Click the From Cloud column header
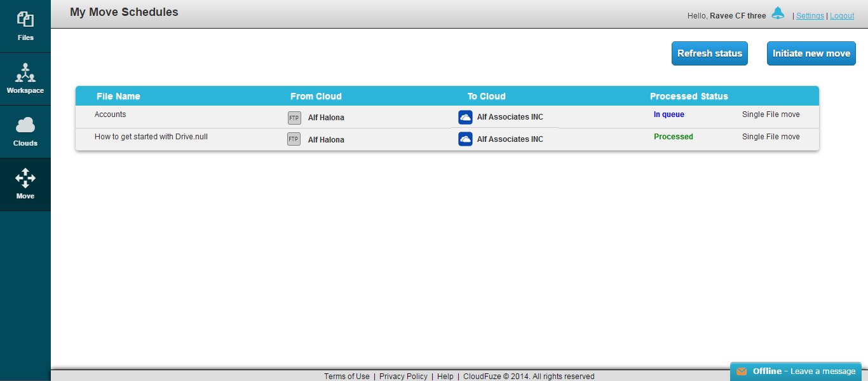The height and width of the screenshot is (381, 868). 316,97
